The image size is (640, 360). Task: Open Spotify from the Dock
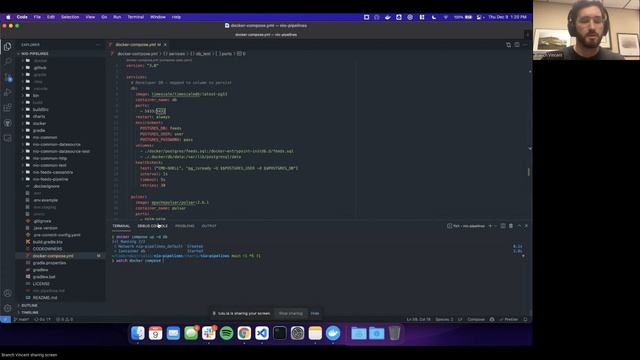point(226,333)
